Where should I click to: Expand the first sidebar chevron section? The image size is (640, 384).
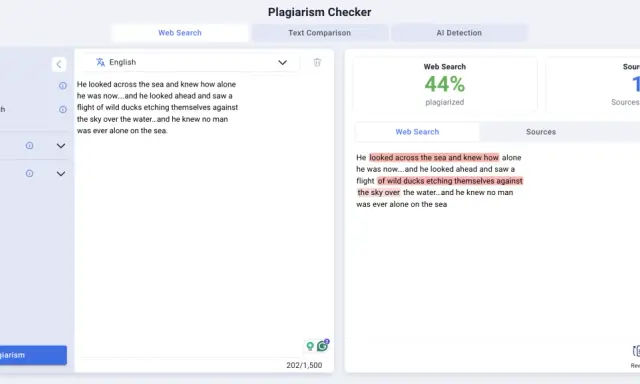pyautogui.click(x=61, y=146)
